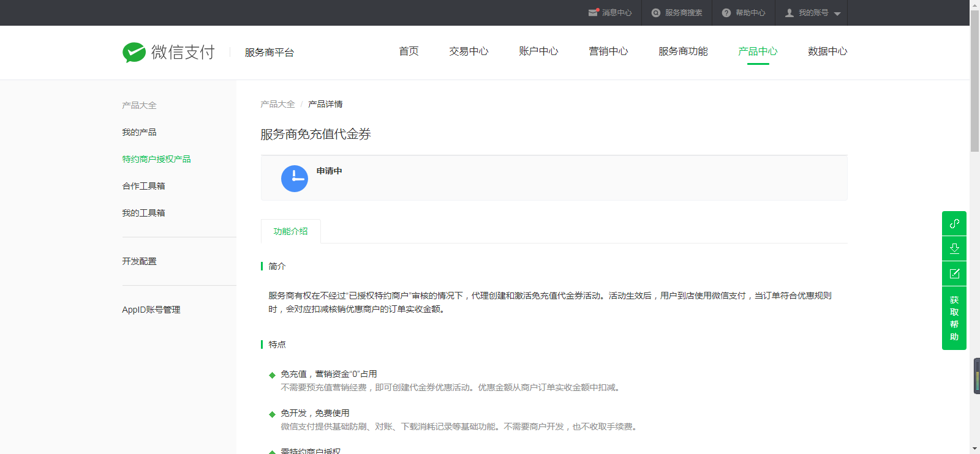Screen dimensions: 980x454
Task: Click the 服务商免充值代金券 page title
Action: pos(315,134)
